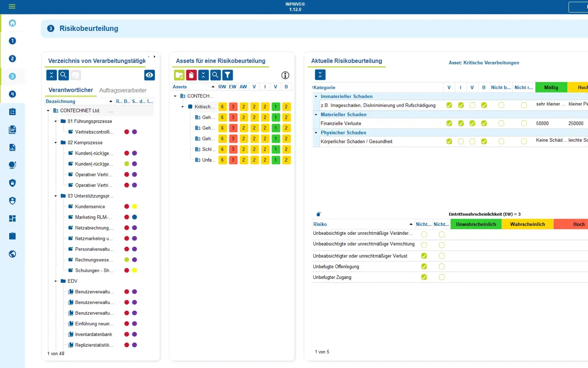588x368 pixels.
Task: Sort the Risiko column header
Action: pos(320,224)
